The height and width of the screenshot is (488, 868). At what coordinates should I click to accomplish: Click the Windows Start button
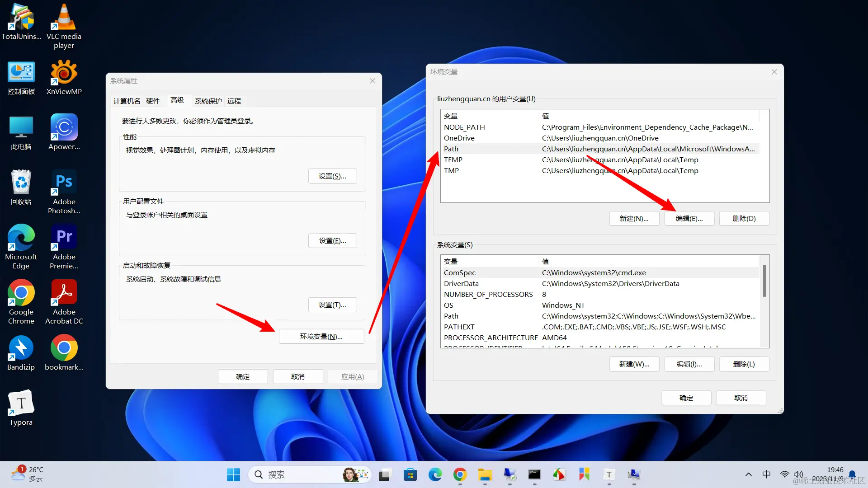pyautogui.click(x=233, y=474)
